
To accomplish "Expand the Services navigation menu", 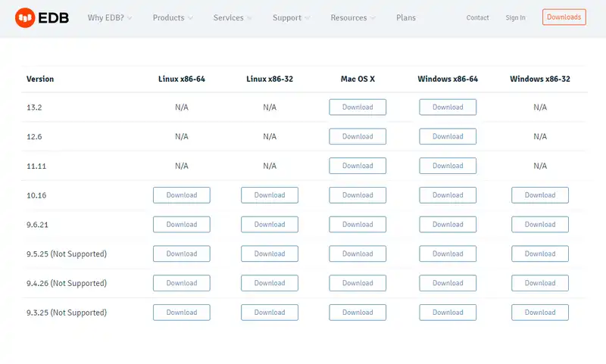I will click(x=233, y=17).
